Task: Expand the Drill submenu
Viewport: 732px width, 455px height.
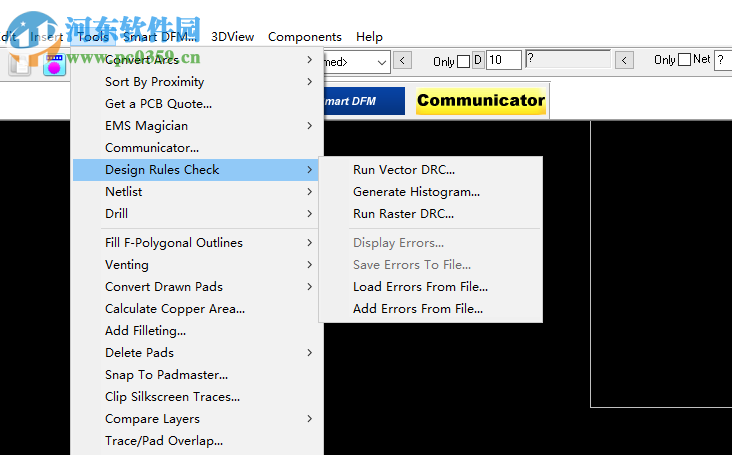Action: [x=196, y=213]
